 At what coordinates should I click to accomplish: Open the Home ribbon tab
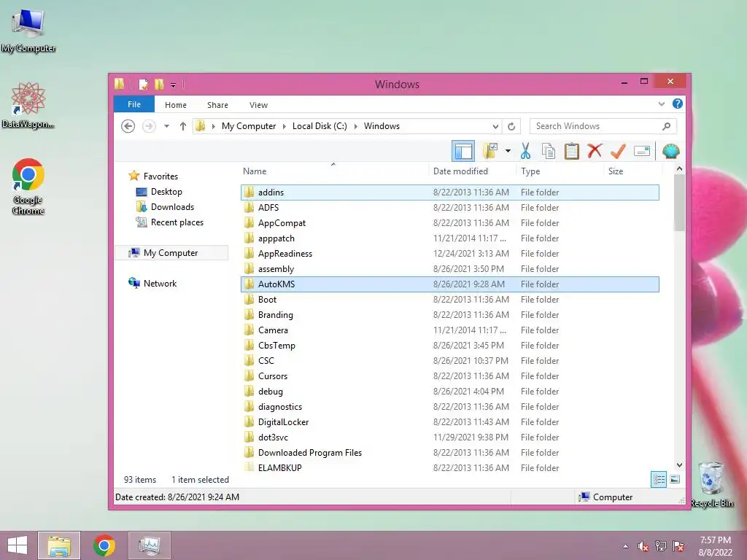click(176, 105)
